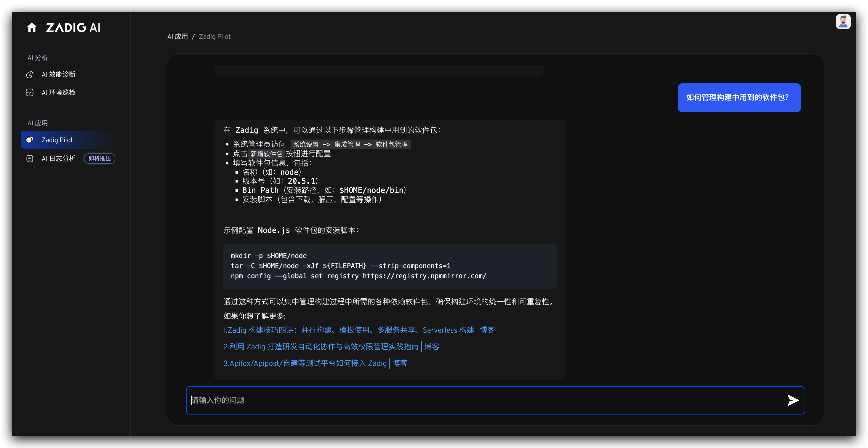
Task: Click the AI 效能诊断 pie chart icon
Action: tap(30, 74)
